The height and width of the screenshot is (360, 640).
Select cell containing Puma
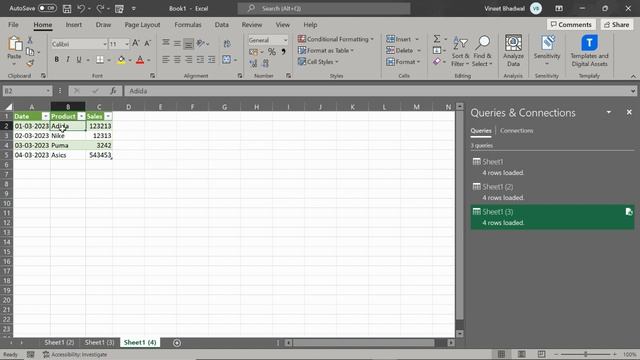click(68, 145)
